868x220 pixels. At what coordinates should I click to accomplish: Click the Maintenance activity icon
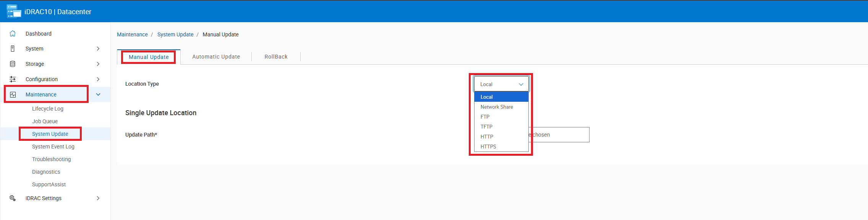(13, 95)
